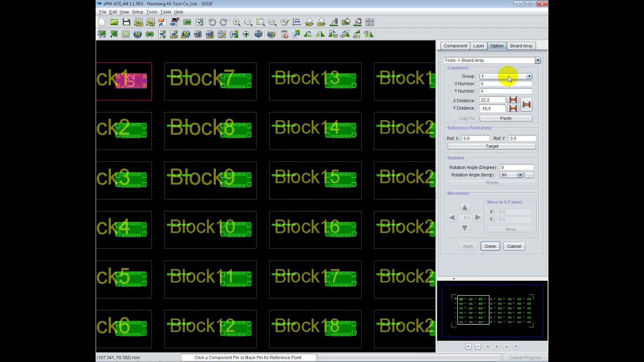Click the Undo arrow icon
This screenshot has height=362, width=644.
point(212,22)
